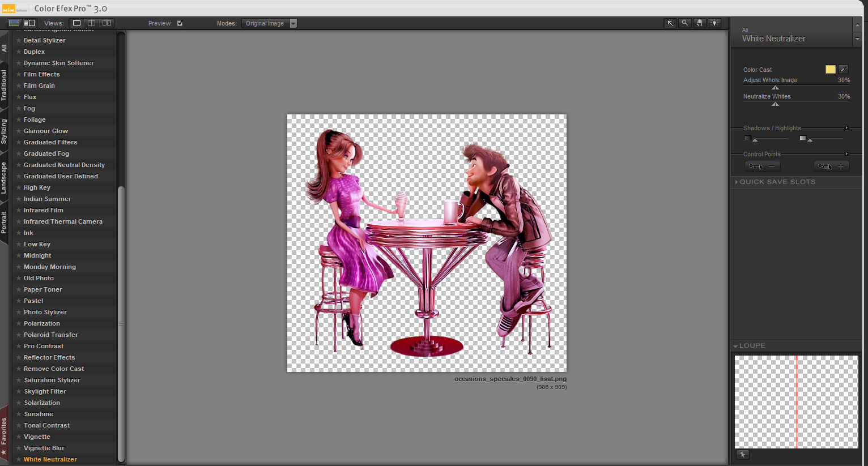Open the Stylizing tab
Image resolution: width=868 pixels, height=466 pixels.
[5, 131]
